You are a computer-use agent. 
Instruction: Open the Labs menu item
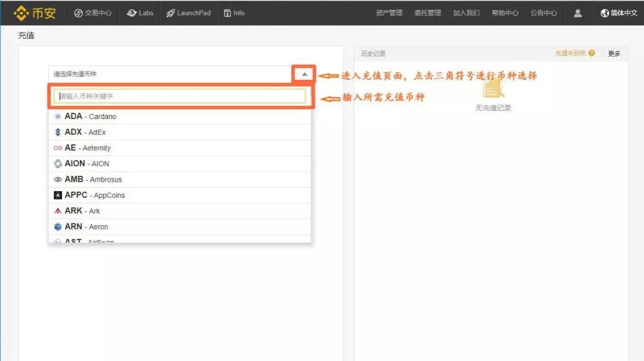click(x=140, y=13)
